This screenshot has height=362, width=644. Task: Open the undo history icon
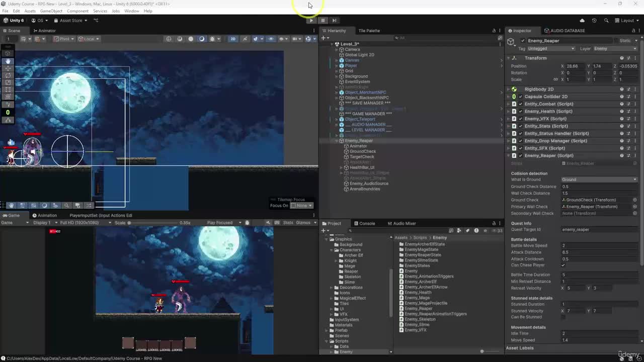pyautogui.click(x=594, y=21)
